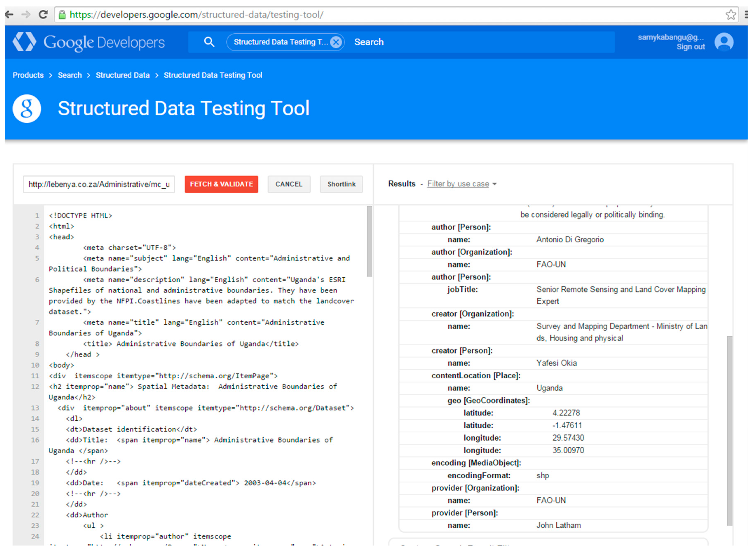Click the Shortlink button
Screen dimensions: 756x555
(x=341, y=184)
